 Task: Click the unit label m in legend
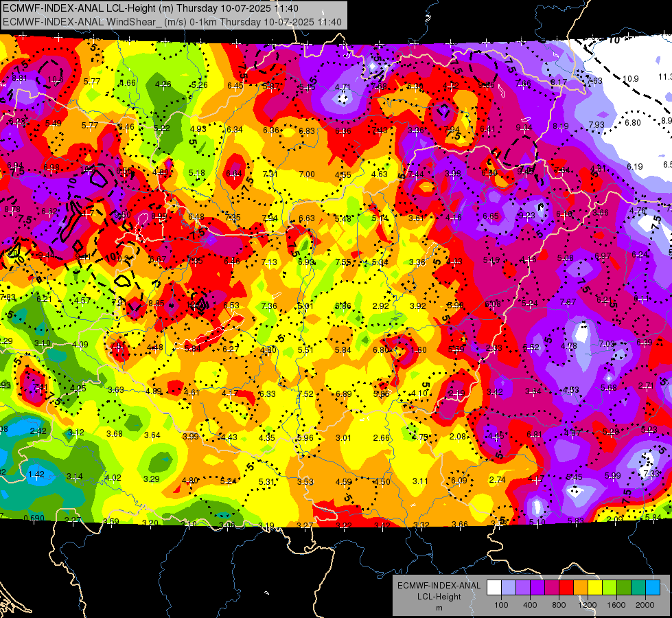click(439, 608)
